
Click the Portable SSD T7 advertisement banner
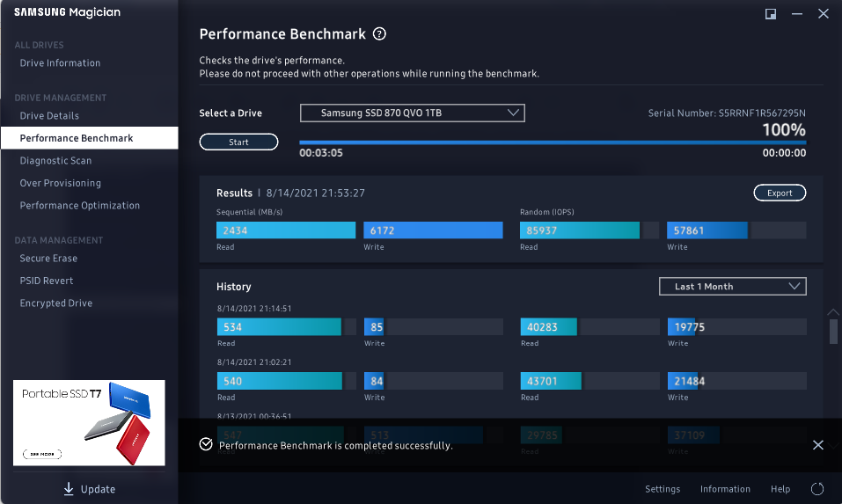[89, 422]
